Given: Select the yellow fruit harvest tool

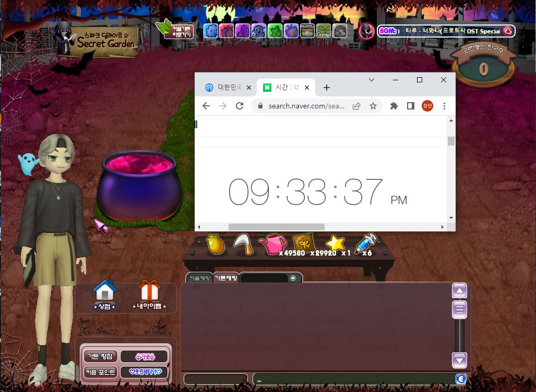Looking at the screenshot, I should coord(216,244).
